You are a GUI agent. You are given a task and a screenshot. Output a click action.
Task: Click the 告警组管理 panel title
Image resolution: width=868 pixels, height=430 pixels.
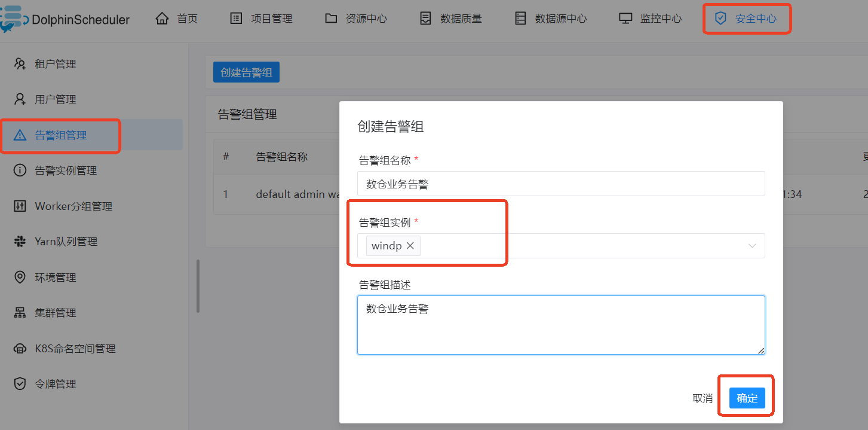click(247, 114)
